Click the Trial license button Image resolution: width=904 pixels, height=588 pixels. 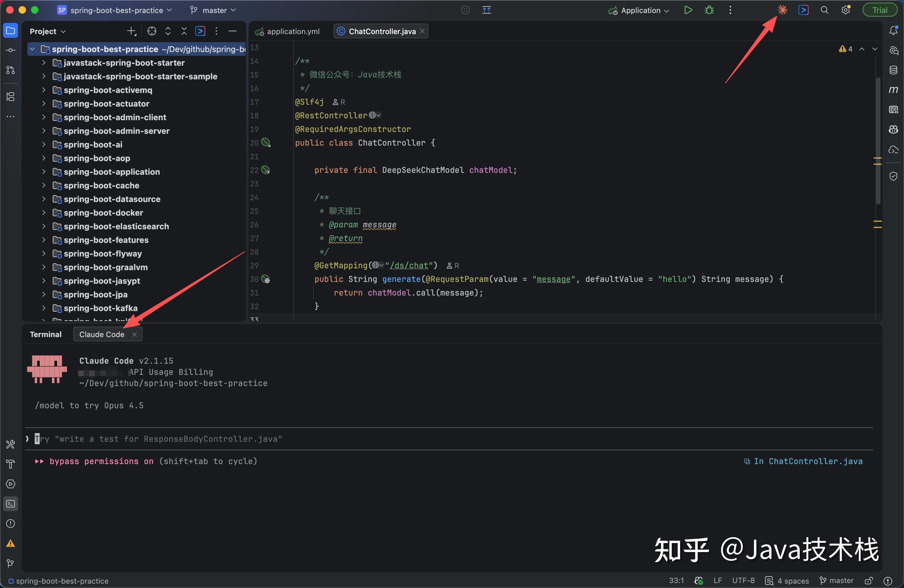click(880, 10)
